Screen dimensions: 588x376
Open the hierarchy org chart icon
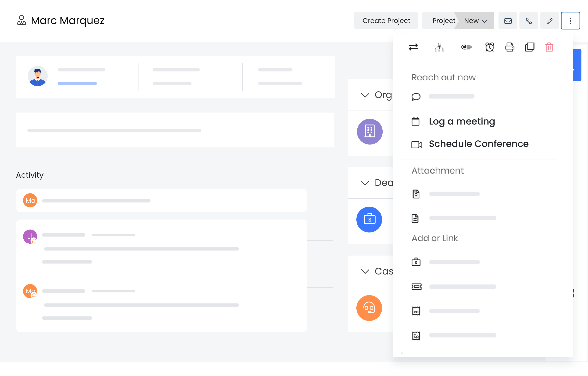pyautogui.click(x=439, y=47)
